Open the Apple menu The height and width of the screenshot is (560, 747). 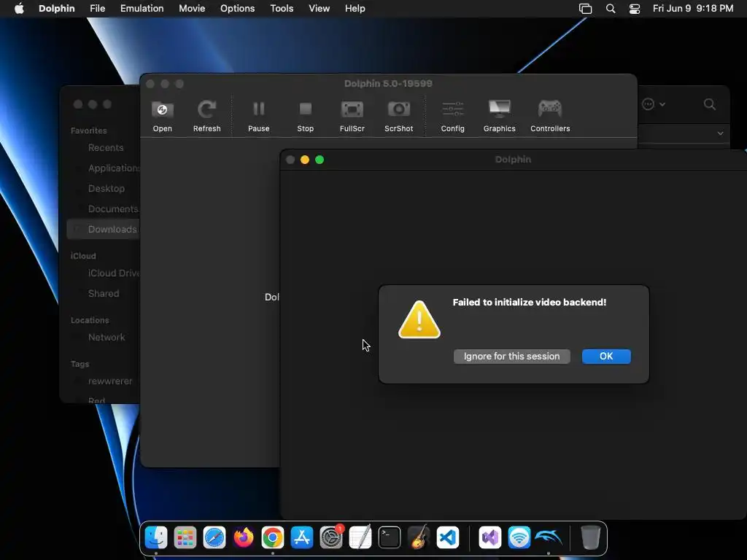pyautogui.click(x=19, y=9)
